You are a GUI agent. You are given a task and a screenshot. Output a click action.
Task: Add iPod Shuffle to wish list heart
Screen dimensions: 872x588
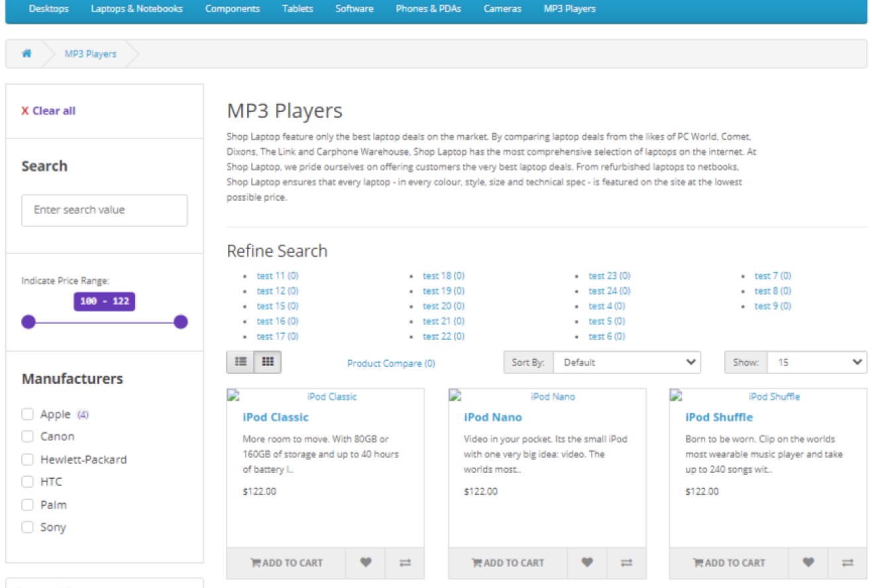(x=808, y=563)
